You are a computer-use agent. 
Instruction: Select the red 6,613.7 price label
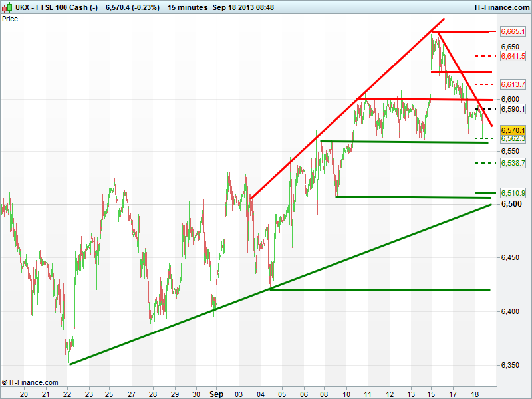pyautogui.click(x=513, y=84)
